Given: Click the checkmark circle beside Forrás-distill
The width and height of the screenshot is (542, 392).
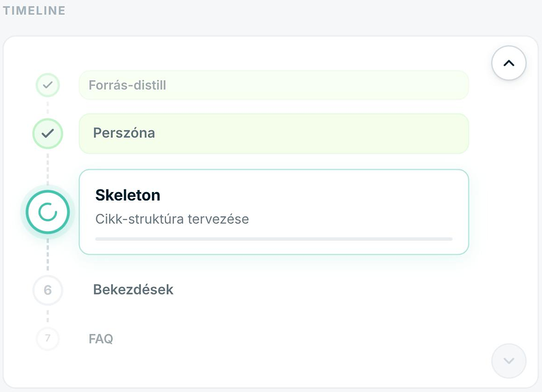Looking at the screenshot, I should tap(48, 85).
